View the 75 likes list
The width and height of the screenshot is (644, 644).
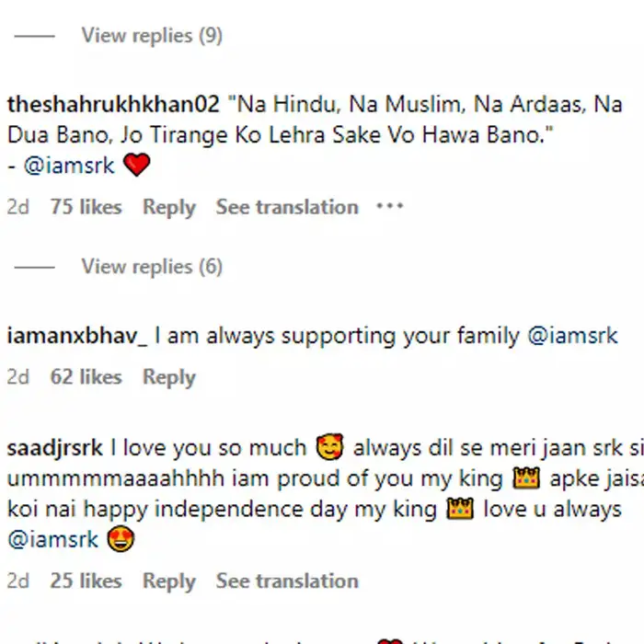tap(86, 207)
